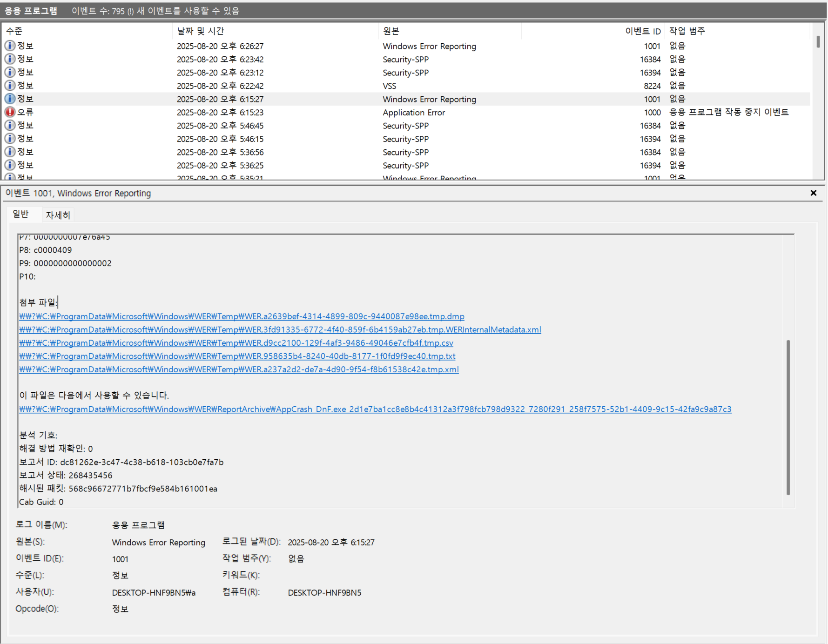The image size is (828, 644).
Task: Switch to the 일반 tab
Action: (21, 214)
